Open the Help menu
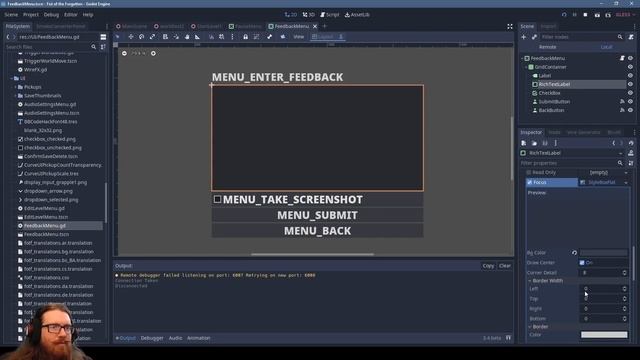 click(x=88, y=15)
